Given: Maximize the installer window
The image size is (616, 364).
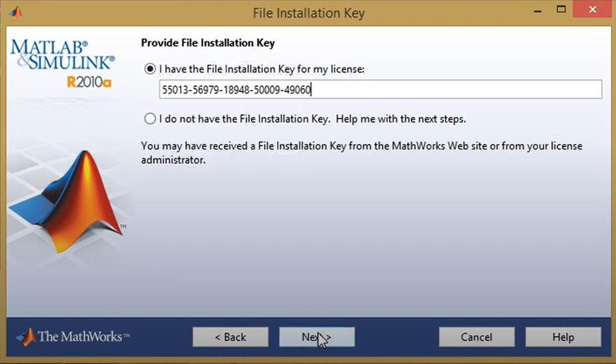Looking at the screenshot, I should [x=561, y=9].
